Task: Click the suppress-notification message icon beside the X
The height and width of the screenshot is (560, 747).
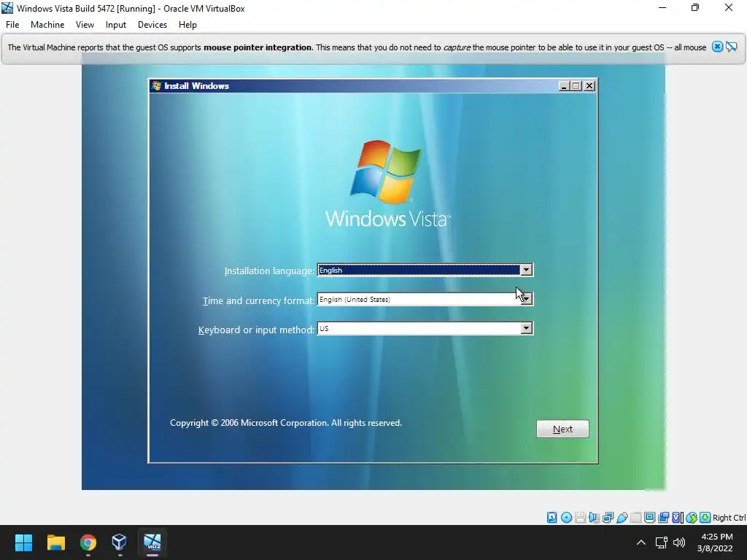Action: coord(731,47)
